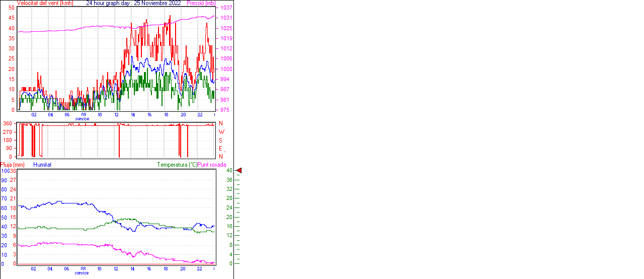Click the blue 'Humitat' legend label
Image resolution: width=644 pixels, height=279 pixels.
pyautogui.click(x=42, y=165)
